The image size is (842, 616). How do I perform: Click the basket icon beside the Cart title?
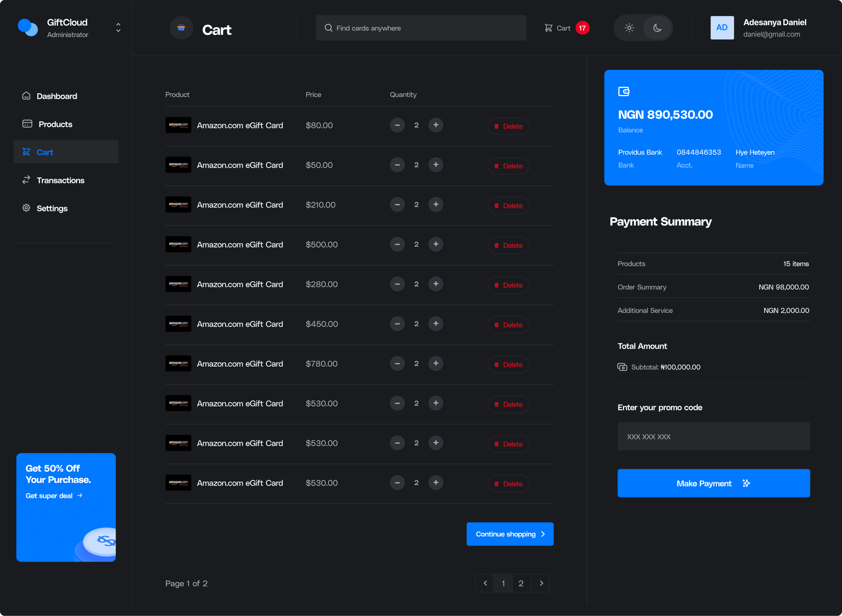[181, 28]
